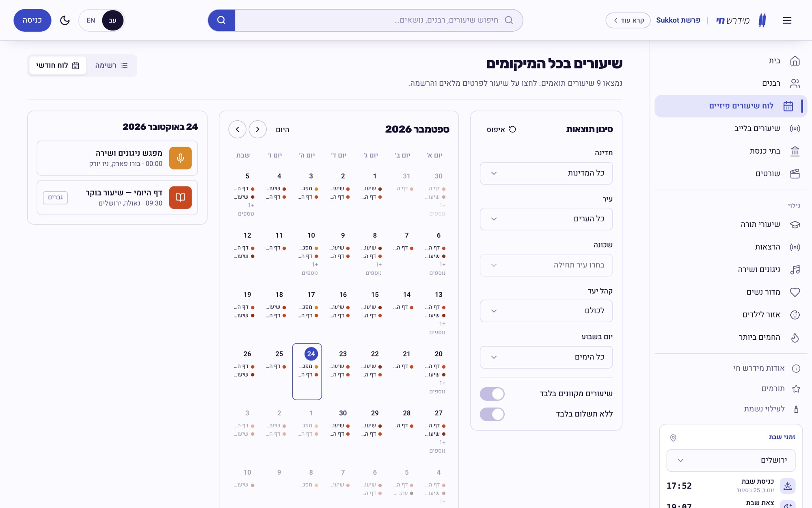Click the kids face icon beside אזור לילדים
812x508 pixels.
[795, 315]
